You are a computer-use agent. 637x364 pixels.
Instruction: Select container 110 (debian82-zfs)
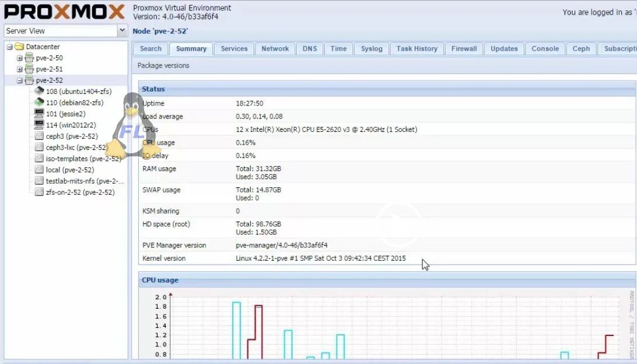coord(75,103)
